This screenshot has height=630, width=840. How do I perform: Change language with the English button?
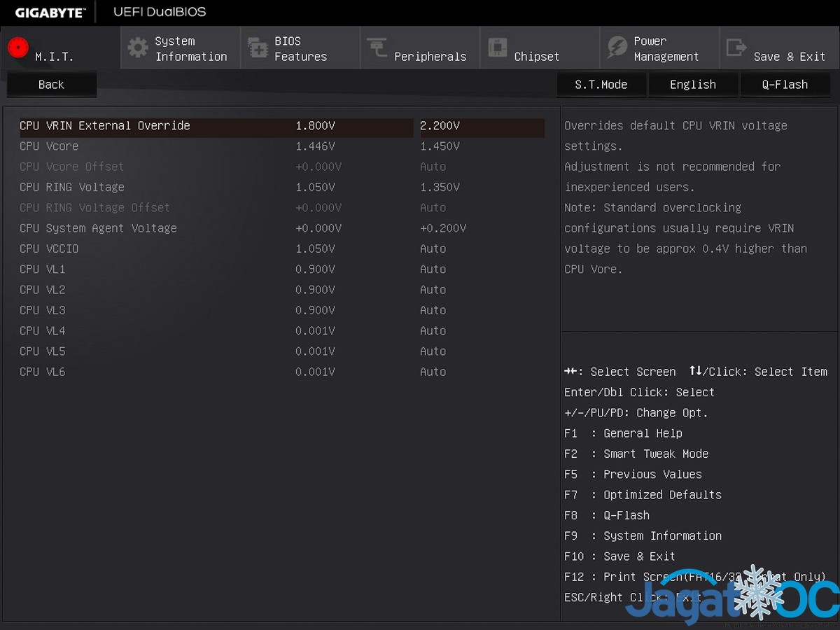693,85
